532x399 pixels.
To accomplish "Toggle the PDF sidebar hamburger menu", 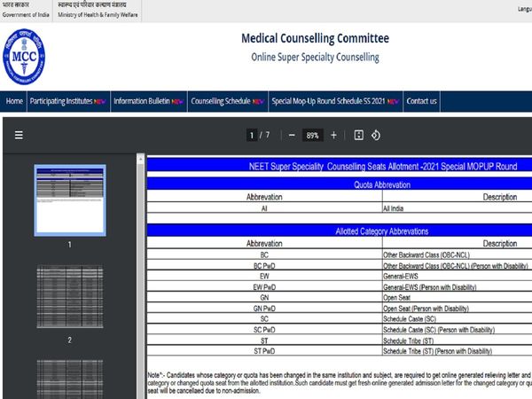I will 19,135.
